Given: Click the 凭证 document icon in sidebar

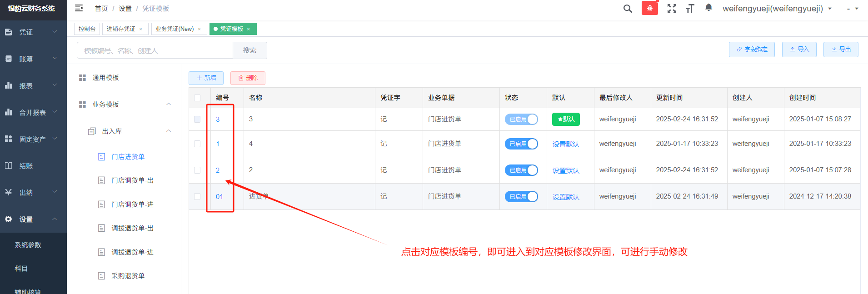Looking at the screenshot, I should click(x=8, y=32).
